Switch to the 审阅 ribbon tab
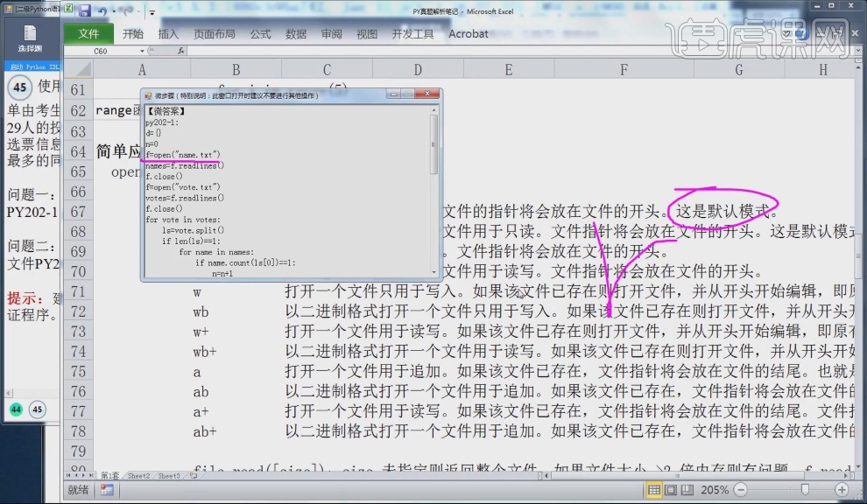Screen dimensions: 867x504 point(331,34)
